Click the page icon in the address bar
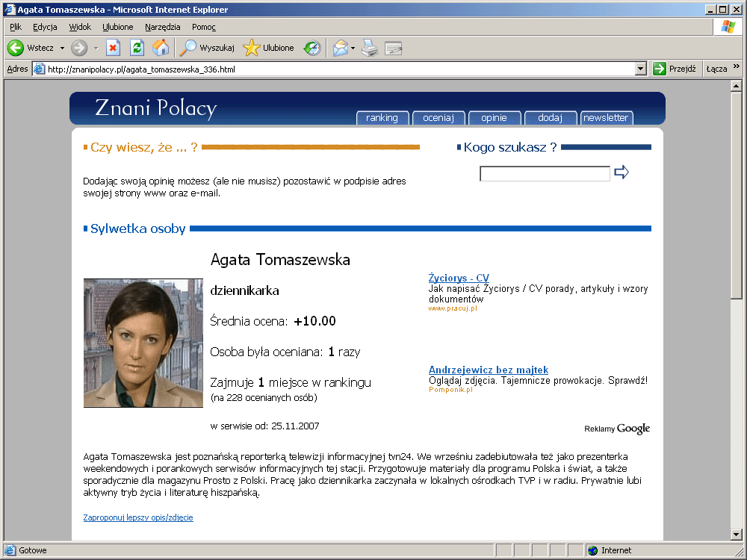Viewport: 747px width, 560px height. point(40,69)
